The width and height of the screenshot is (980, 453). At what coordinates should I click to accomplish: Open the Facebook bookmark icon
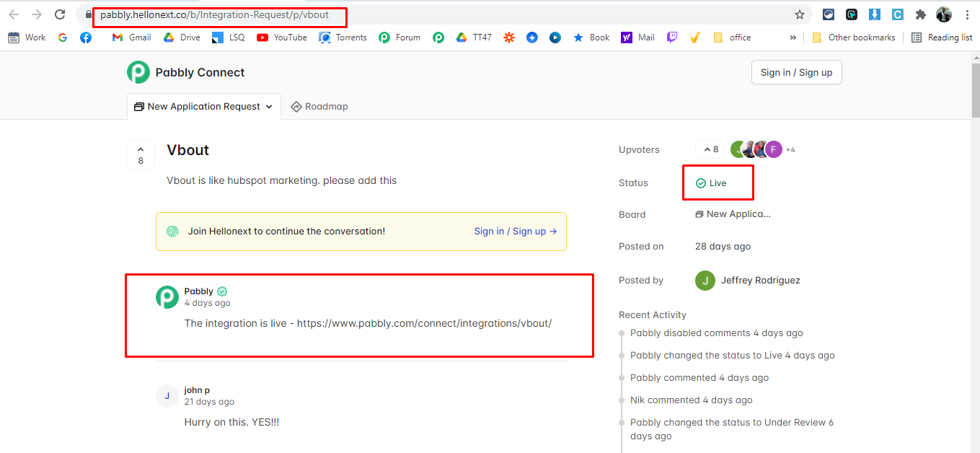pyautogui.click(x=86, y=38)
